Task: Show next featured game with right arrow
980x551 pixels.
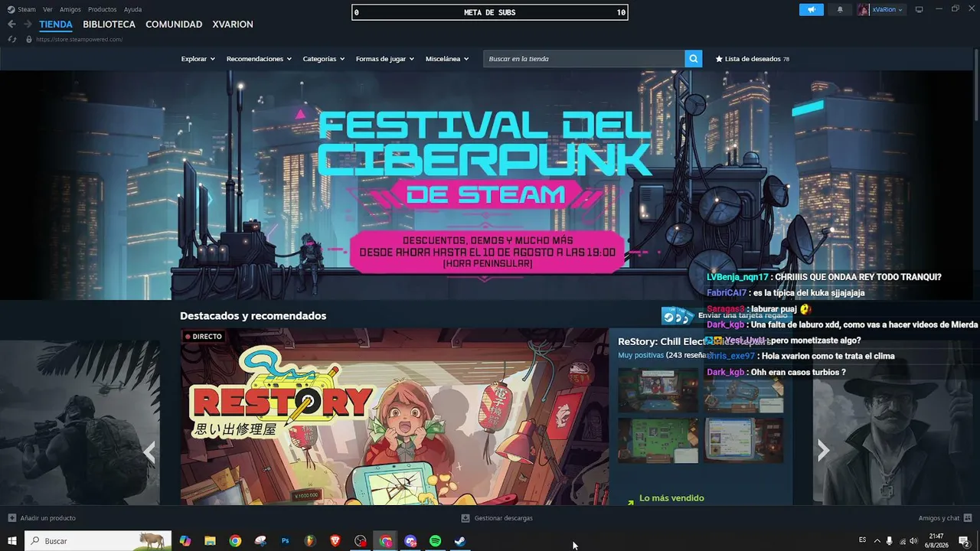Action: point(823,452)
